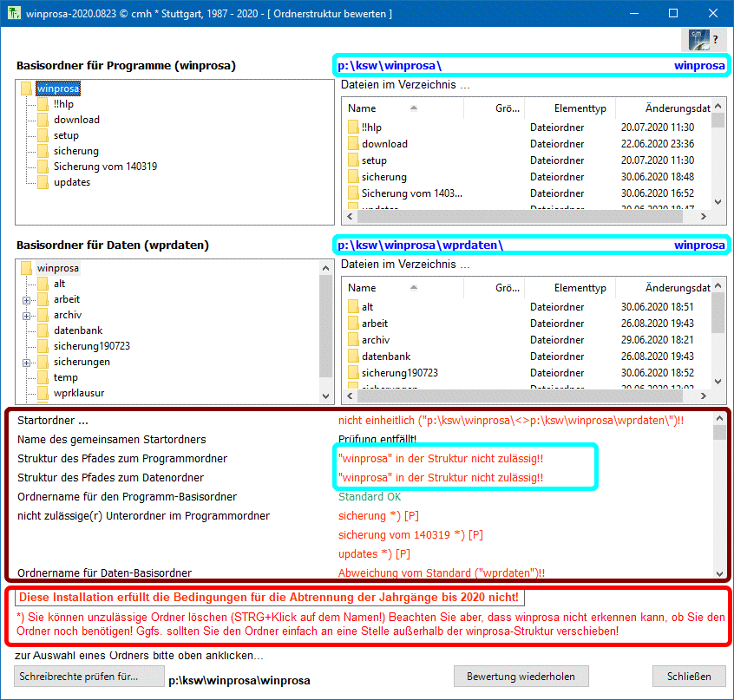734x700 pixels.
Task: Click the setup folder icon in program file list
Action: [x=353, y=160]
